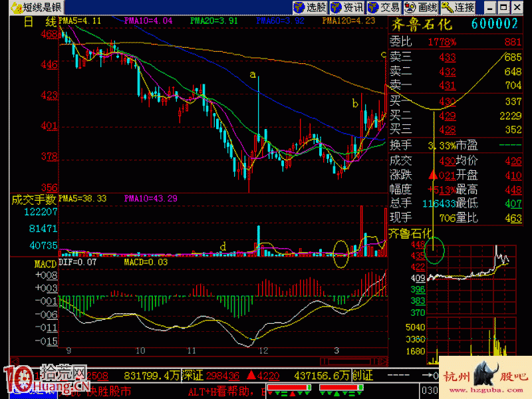Screen dimensions: 532x399
Task: Click the PMA60=3.92 indicator value
Action: pyautogui.click(x=280, y=21)
